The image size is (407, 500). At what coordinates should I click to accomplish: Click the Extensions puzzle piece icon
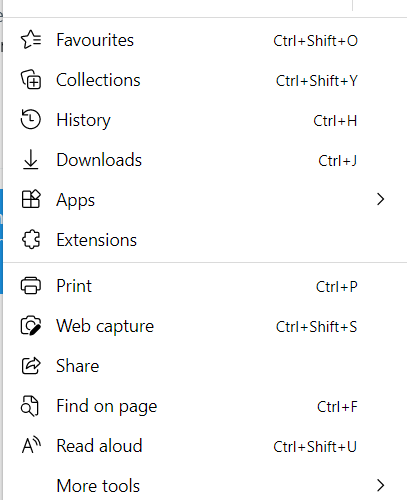31,240
